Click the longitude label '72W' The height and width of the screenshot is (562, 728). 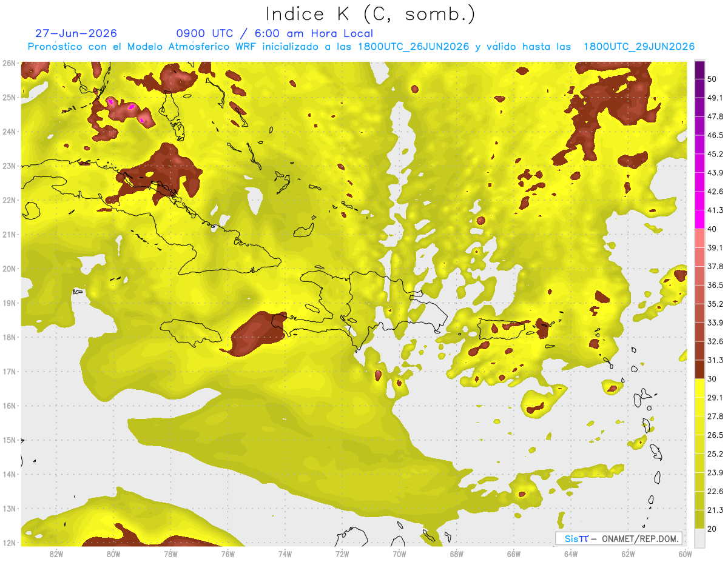tap(342, 554)
